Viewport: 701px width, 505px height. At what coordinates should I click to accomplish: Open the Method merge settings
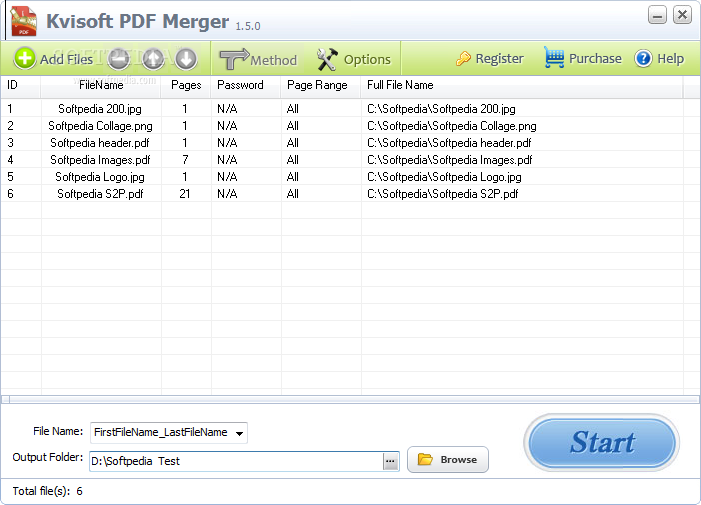click(258, 59)
